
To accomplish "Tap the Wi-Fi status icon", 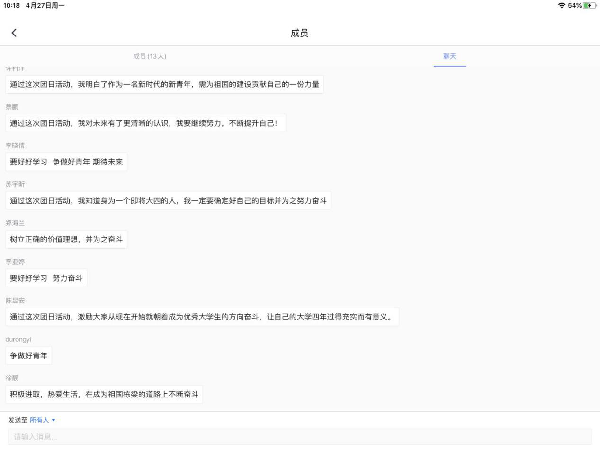I will (561, 5).
